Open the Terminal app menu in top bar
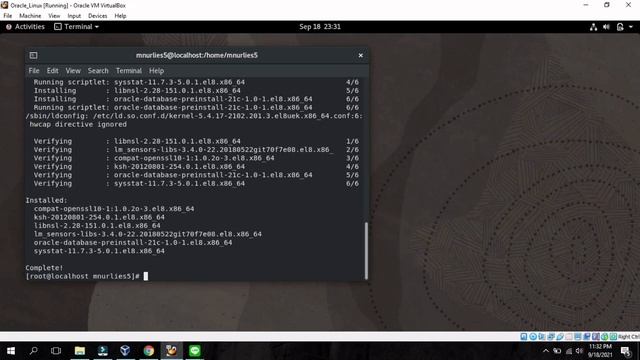The width and height of the screenshot is (640, 360). click(77, 27)
